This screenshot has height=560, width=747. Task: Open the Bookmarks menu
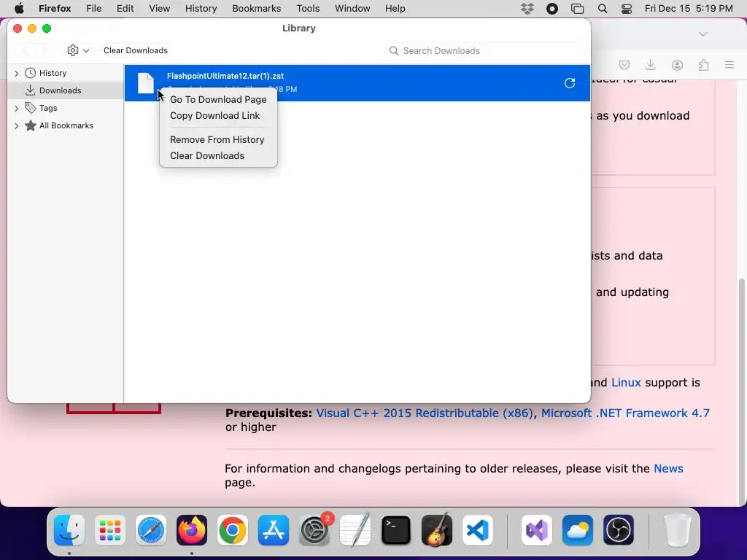coord(256,9)
